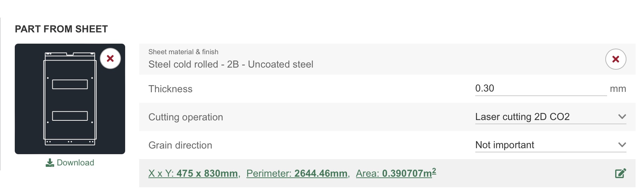Click the Cutting operation row label
The height and width of the screenshot is (195, 644).
(186, 117)
